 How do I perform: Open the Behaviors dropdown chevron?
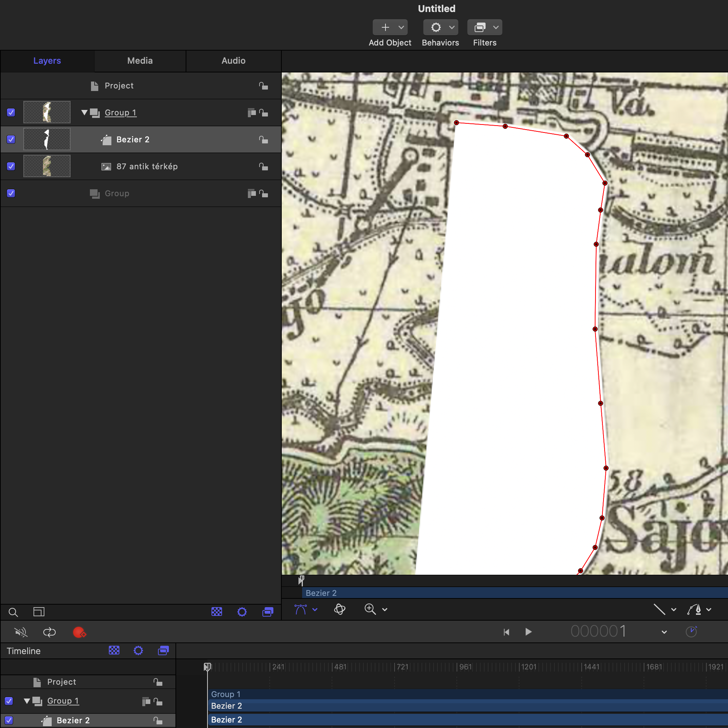pyautogui.click(x=452, y=28)
